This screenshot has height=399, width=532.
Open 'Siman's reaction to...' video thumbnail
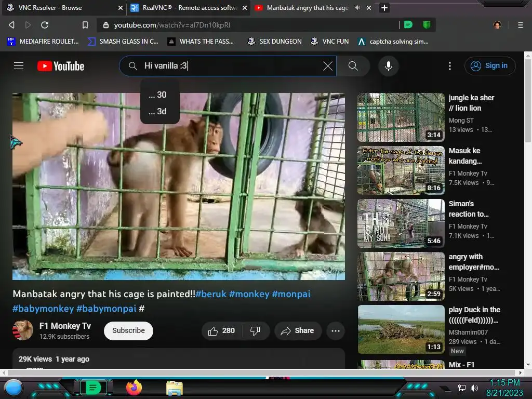tap(401, 223)
